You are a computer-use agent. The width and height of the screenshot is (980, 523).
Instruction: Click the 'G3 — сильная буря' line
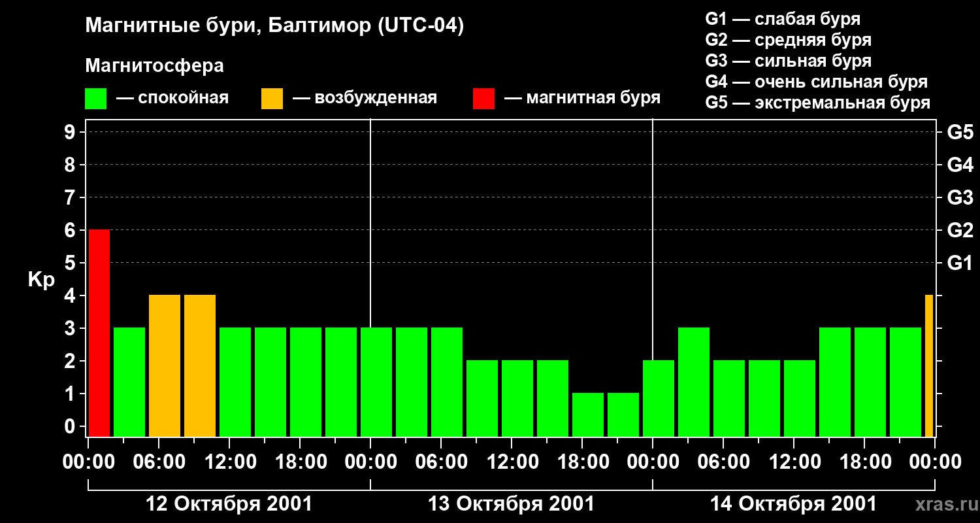[789, 61]
